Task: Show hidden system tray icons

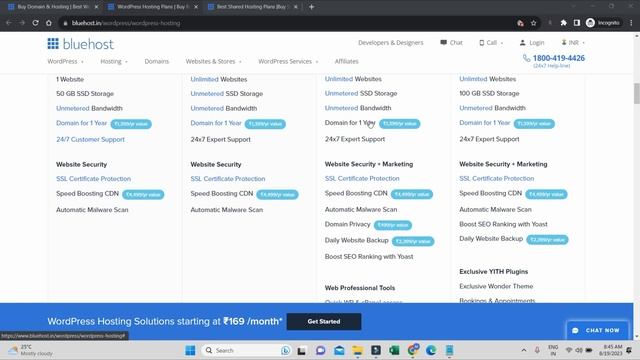Action: coord(524,350)
